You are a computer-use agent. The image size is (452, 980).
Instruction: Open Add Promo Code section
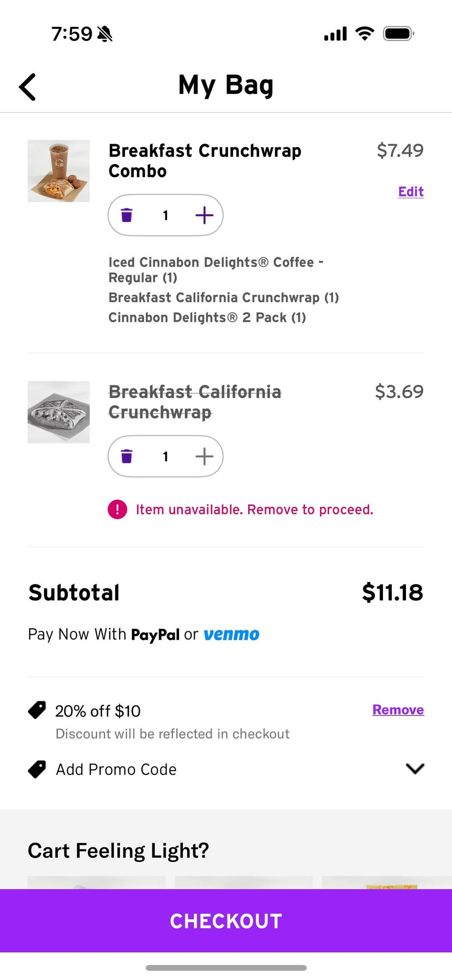[x=116, y=769]
